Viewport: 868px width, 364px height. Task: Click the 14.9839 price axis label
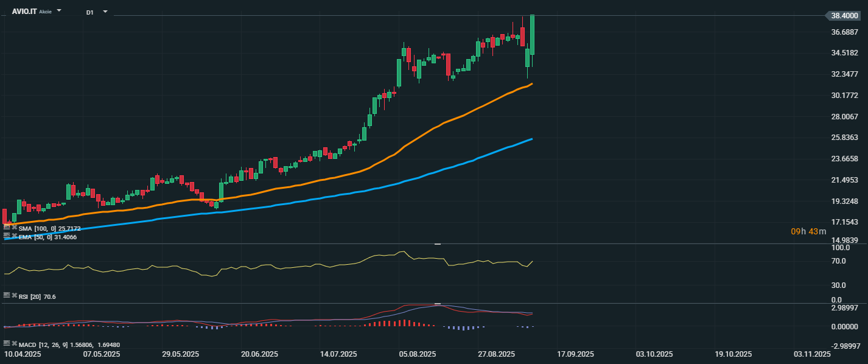(845, 240)
